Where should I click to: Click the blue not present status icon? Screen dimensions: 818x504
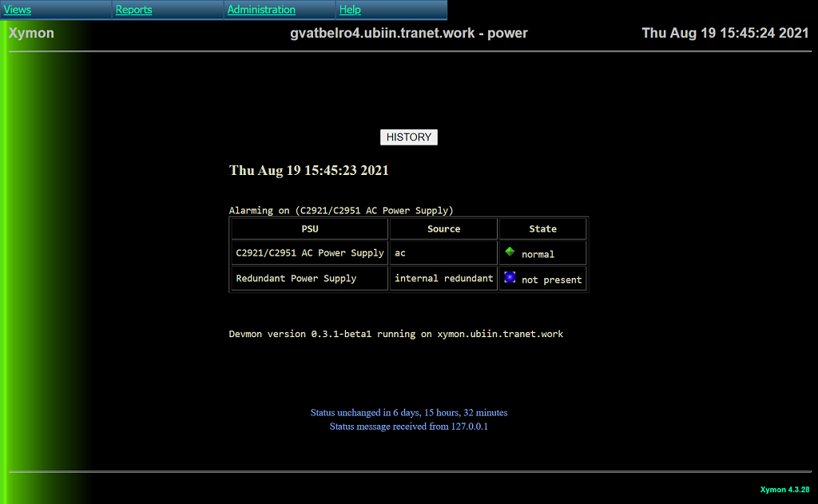(x=510, y=277)
